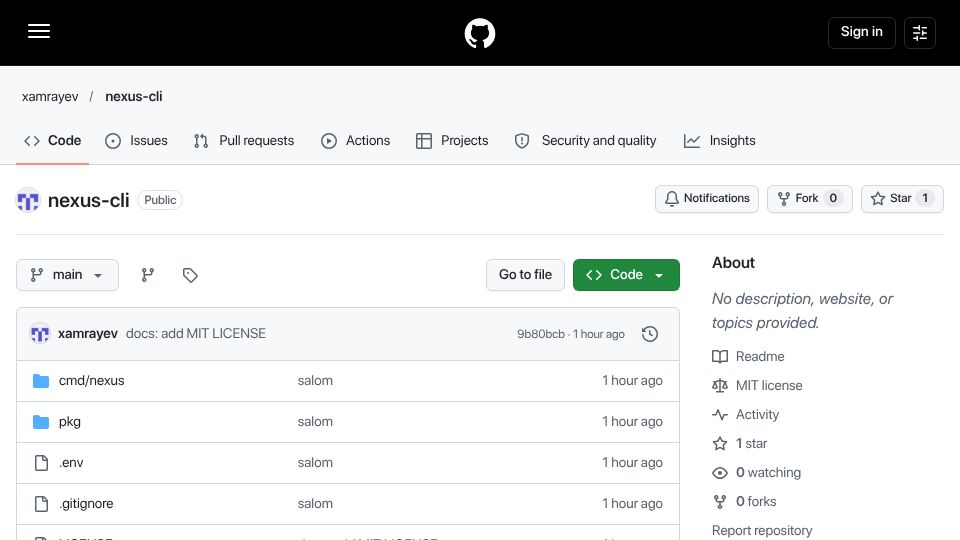
Task: Expand the green Code dropdown
Action: pos(626,275)
